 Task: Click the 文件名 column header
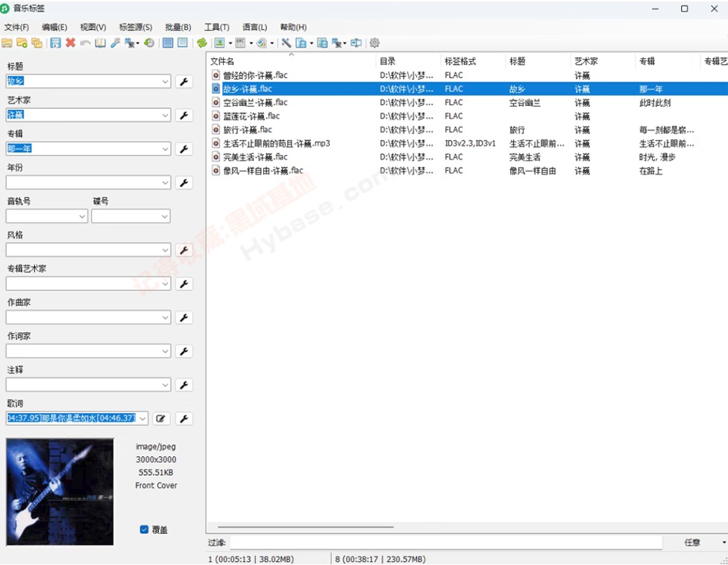point(222,61)
